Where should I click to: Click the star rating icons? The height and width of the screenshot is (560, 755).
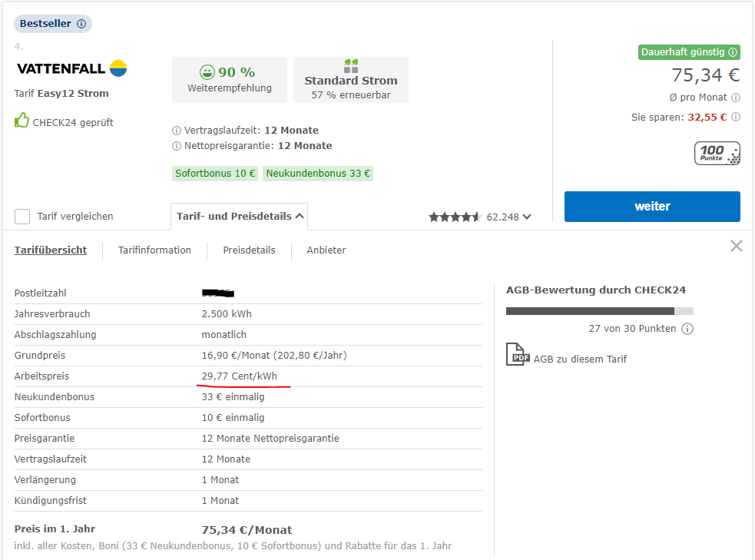point(455,217)
